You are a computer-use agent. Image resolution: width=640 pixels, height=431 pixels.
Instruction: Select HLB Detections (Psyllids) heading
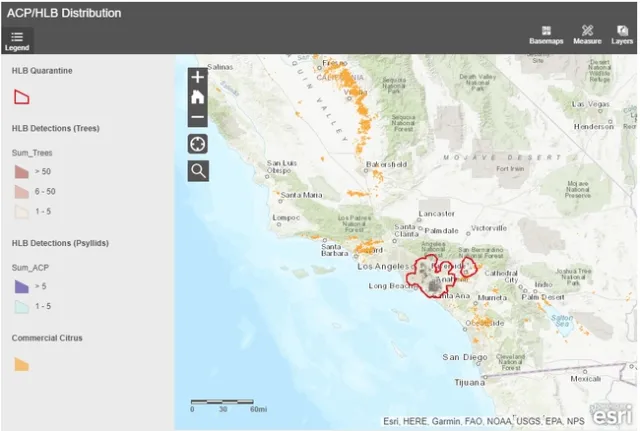[x=60, y=243]
